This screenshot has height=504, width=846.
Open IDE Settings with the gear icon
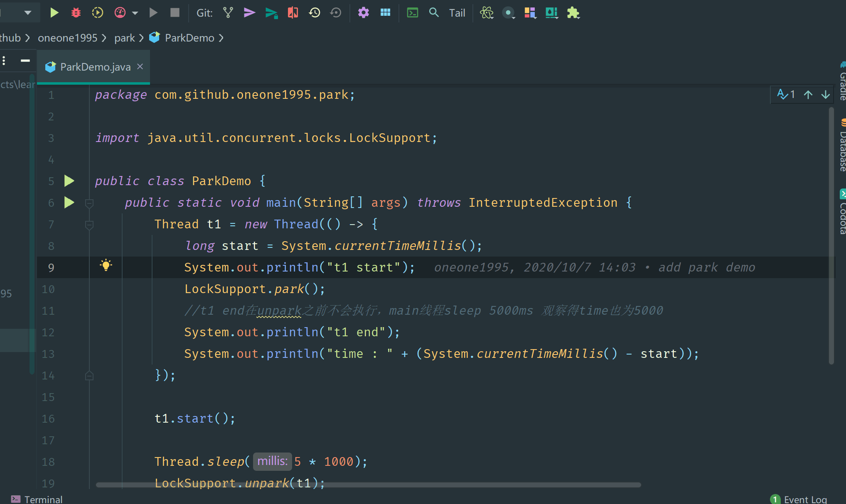point(364,12)
